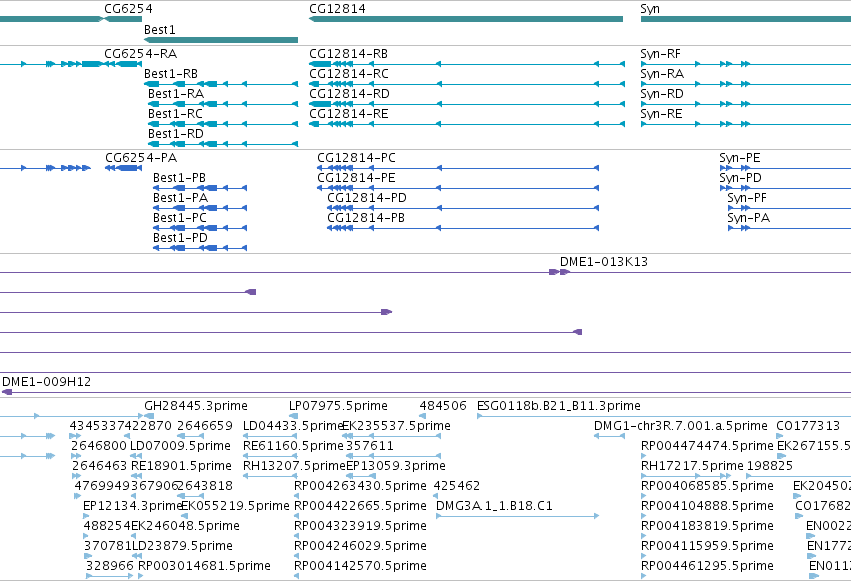Viewport: 851px width, 581px height.
Task: Select the CG6254-PA protein label
Action: (x=141, y=158)
